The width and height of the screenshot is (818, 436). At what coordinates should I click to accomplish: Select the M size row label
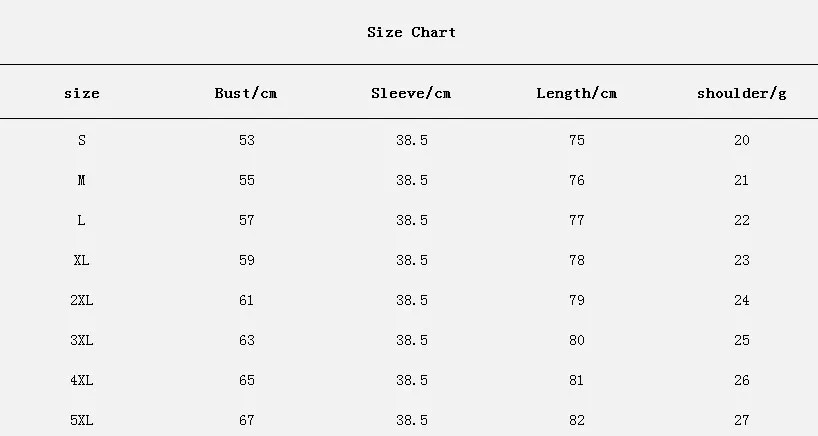click(x=81, y=180)
